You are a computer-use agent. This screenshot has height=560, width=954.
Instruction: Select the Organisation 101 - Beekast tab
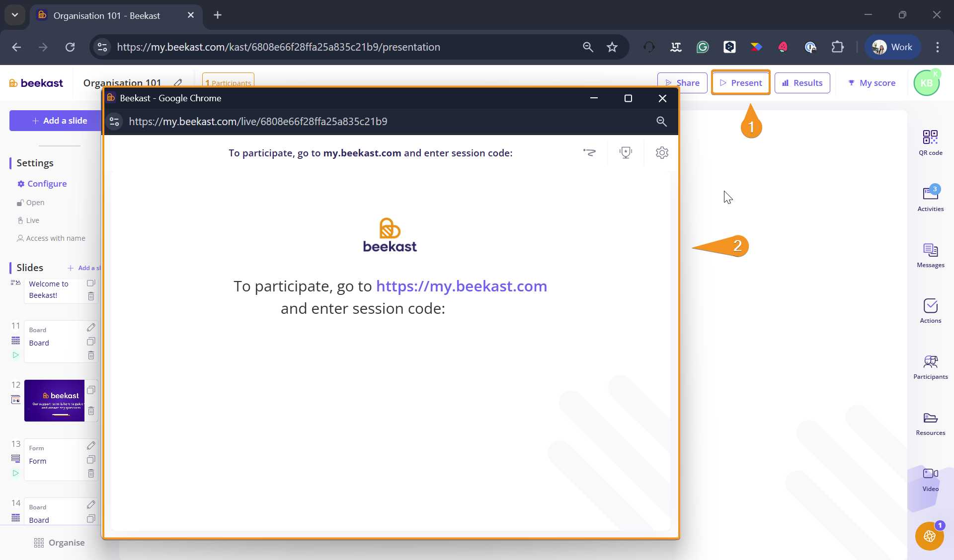(116, 15)
